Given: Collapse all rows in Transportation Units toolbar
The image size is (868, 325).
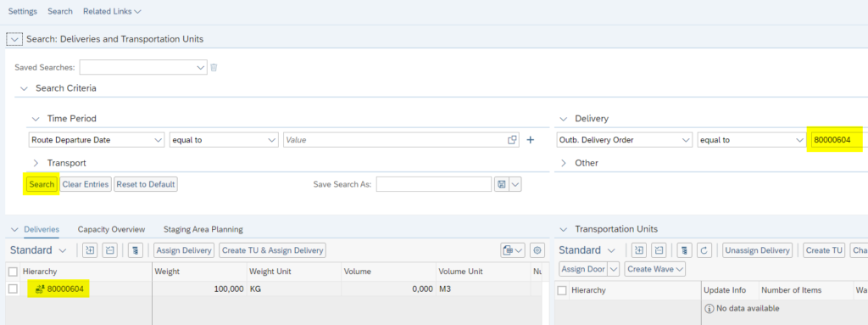Looking at the screenshot, I should pos(659,250).
